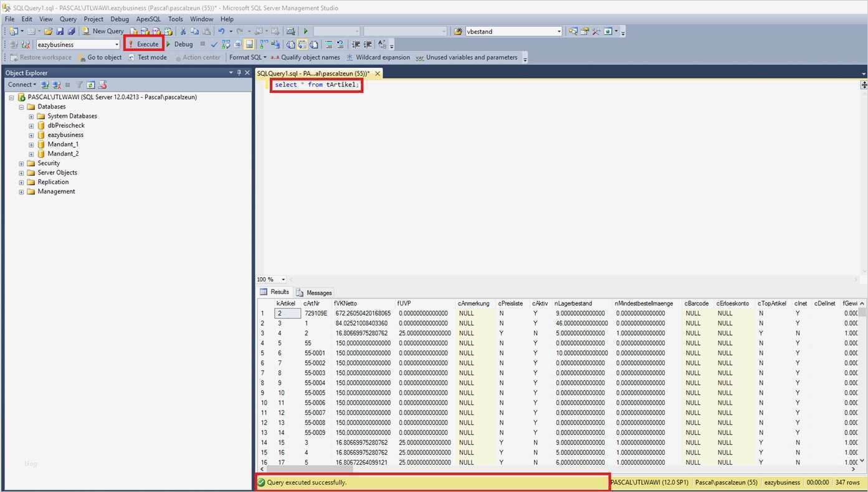The height and width of the screenshot is (492, 868).
Task: Click the Undo arrow icon
Action: [221, 31]
